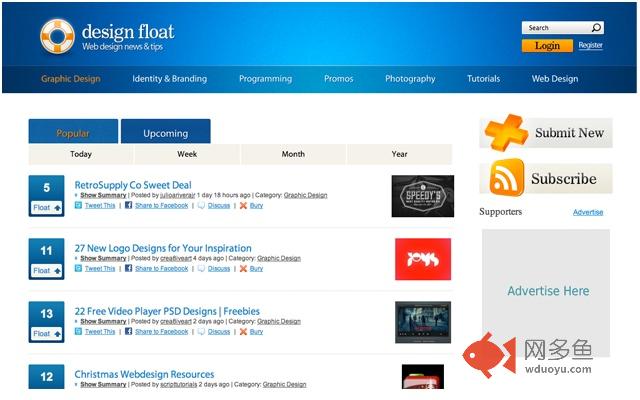Click Twitter icon in 27 New Logo row
This screenshot has width=640, height=400.
click(x=78, y=268)
